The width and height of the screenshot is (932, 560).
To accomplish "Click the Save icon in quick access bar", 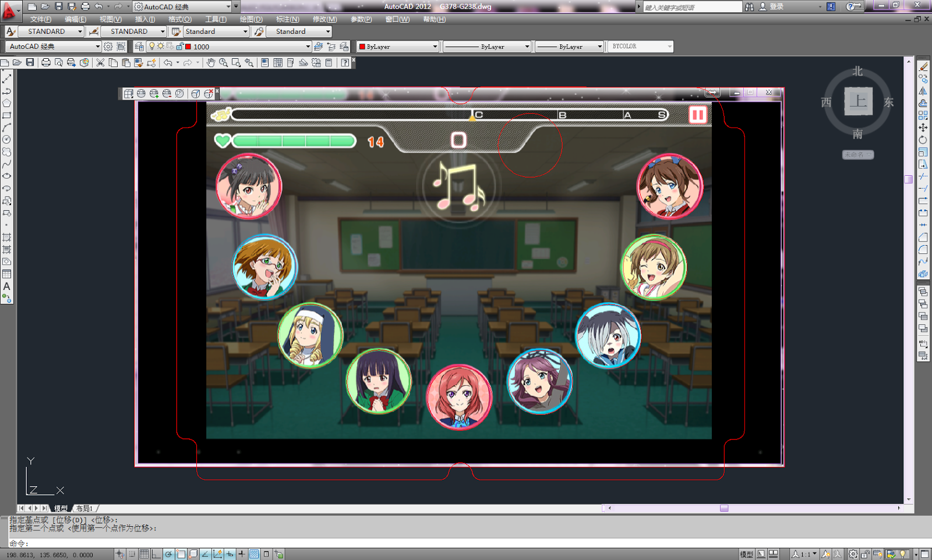I will [x=58, y=6].
